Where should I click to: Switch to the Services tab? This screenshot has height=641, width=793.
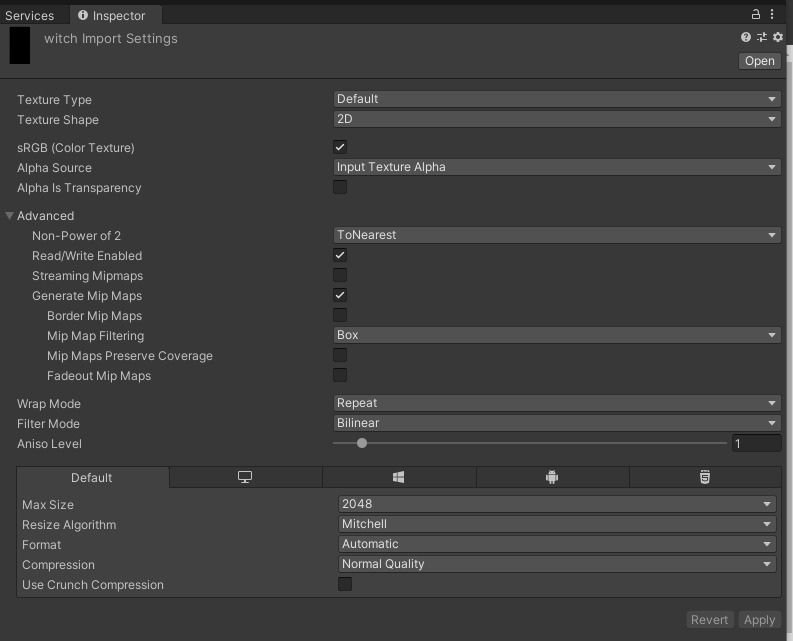[30, 15]
